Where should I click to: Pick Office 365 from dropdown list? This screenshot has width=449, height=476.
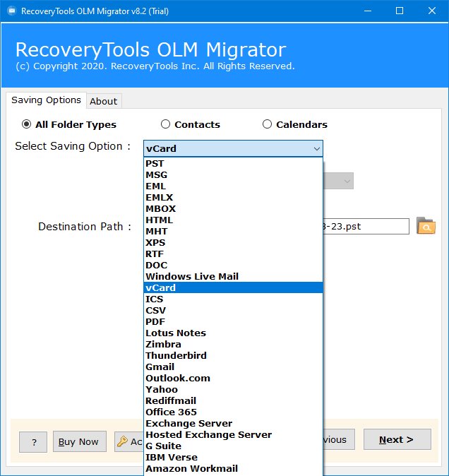pos(233,412)
